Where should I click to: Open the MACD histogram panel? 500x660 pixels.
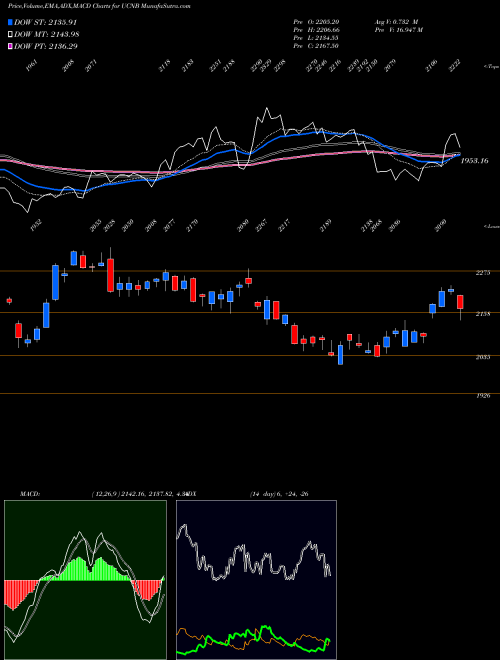pyautogui.click(x=85, y=580)
